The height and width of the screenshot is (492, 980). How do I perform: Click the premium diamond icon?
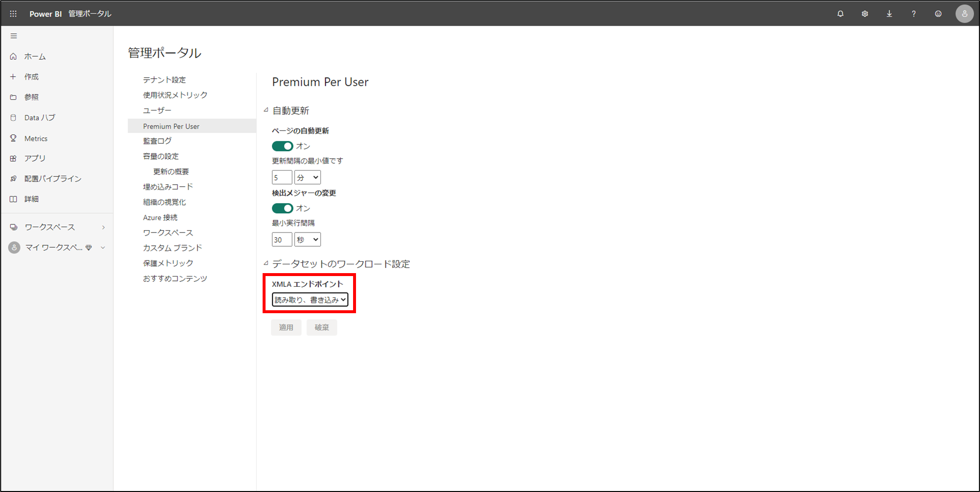pyautogui.click(x=89, y=248)
